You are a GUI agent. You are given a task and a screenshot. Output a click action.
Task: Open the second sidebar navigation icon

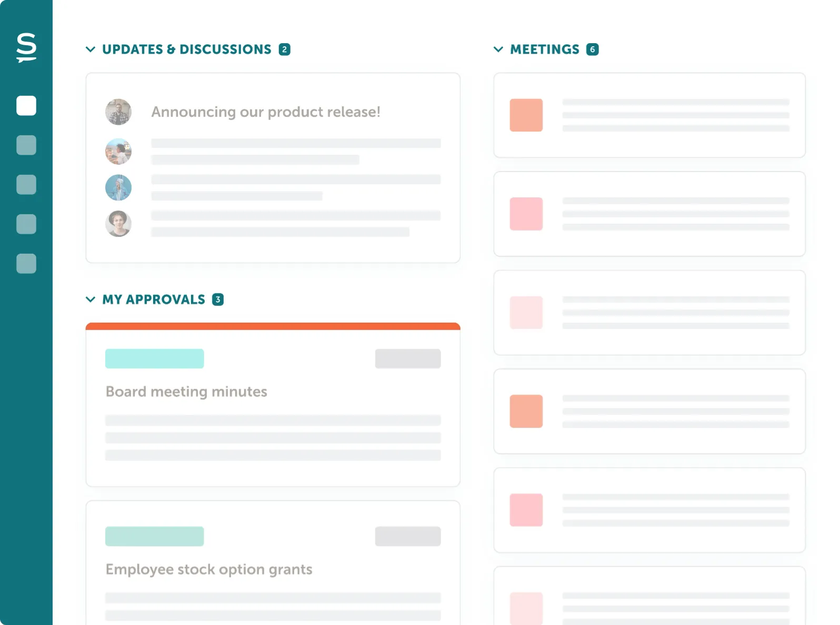tap(26, 145)
